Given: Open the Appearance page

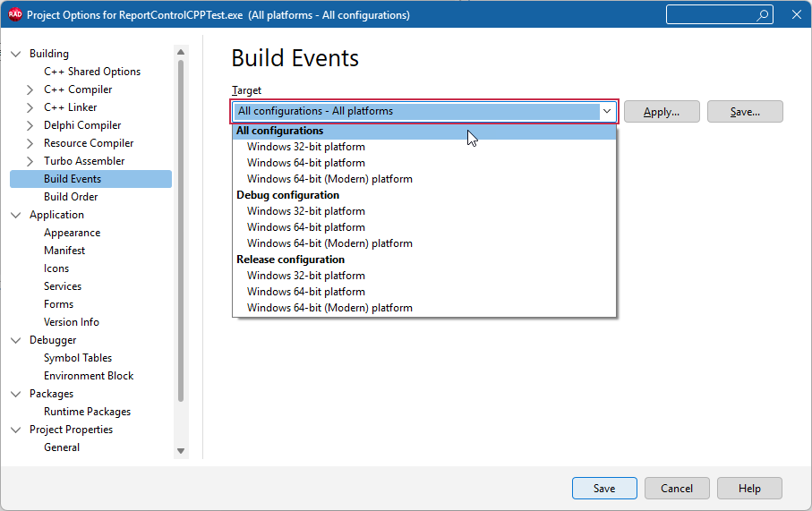Looking at the screenshot, I should pos(72,233).
